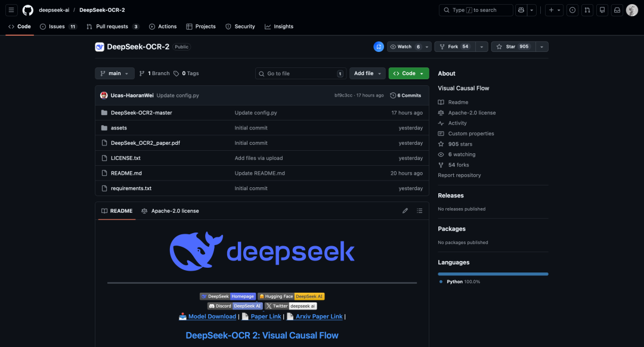Expand the Copilot dropdown arrow in header
The image size is (644, 347).
[x=532, y=10]
